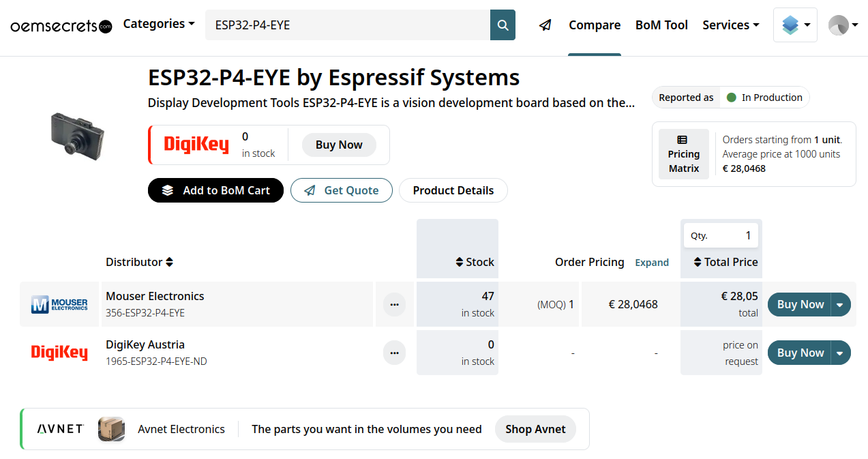Click Buy Now for DigiKey Austria

coord(800,353)
